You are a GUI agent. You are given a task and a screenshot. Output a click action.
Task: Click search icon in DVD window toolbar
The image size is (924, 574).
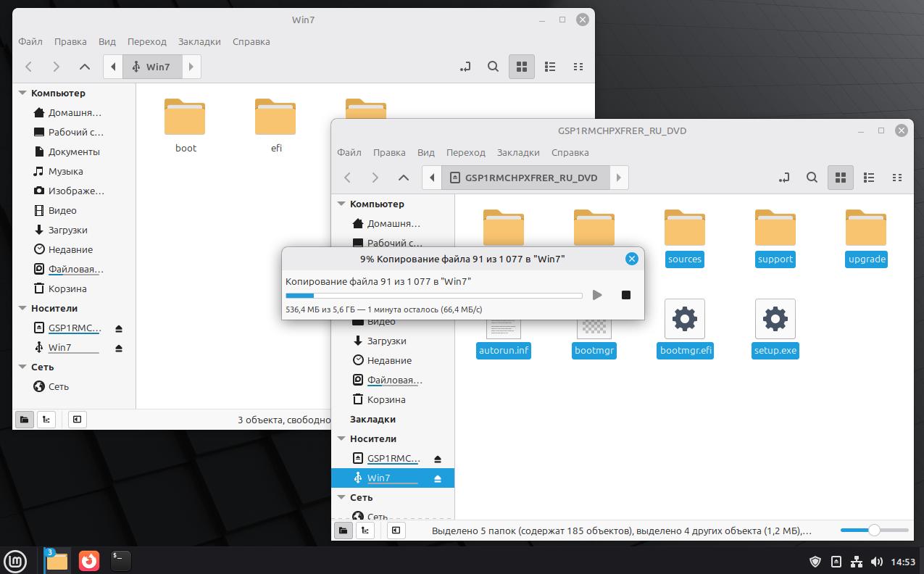[x=812, y=178]
